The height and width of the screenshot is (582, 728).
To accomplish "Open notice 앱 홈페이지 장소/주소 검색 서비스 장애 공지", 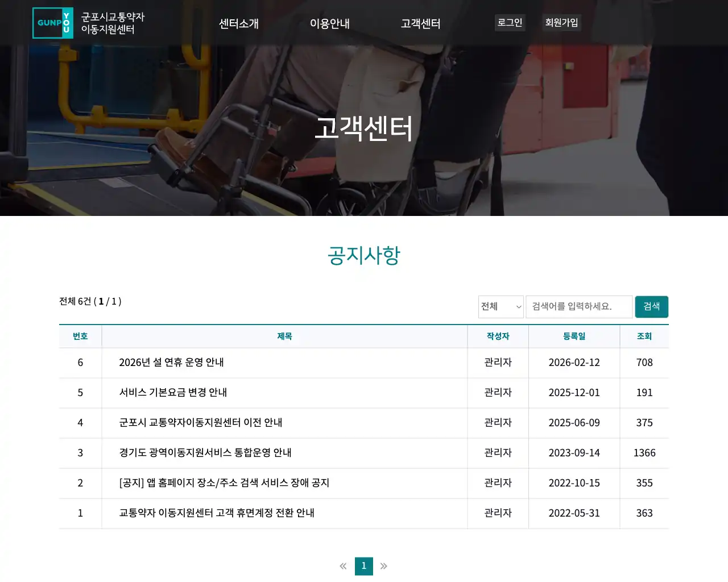I will click(x=224, y=483).
